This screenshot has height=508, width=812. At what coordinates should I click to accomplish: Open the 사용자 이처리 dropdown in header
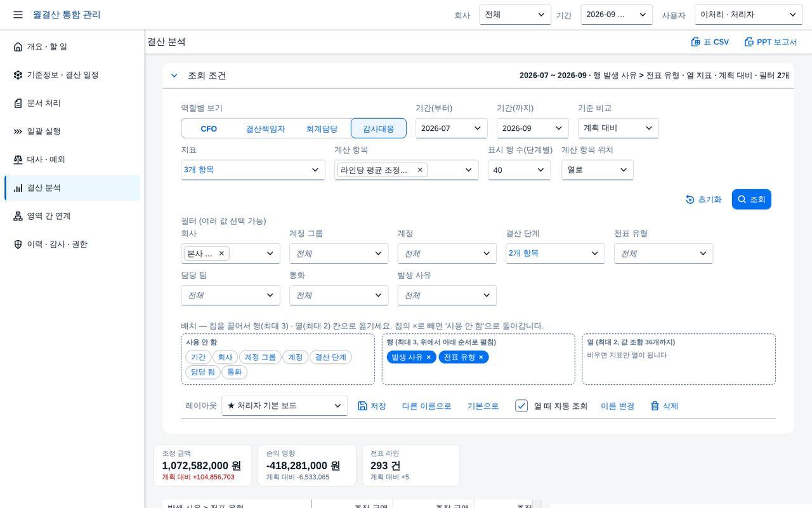(x=749, y=15)
